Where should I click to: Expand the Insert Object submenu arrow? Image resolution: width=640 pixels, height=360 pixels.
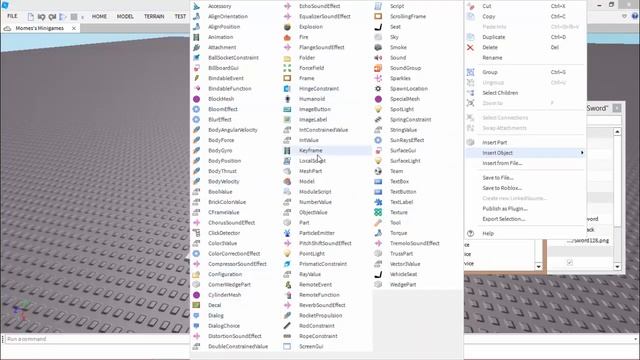click(x=582, y=153)
